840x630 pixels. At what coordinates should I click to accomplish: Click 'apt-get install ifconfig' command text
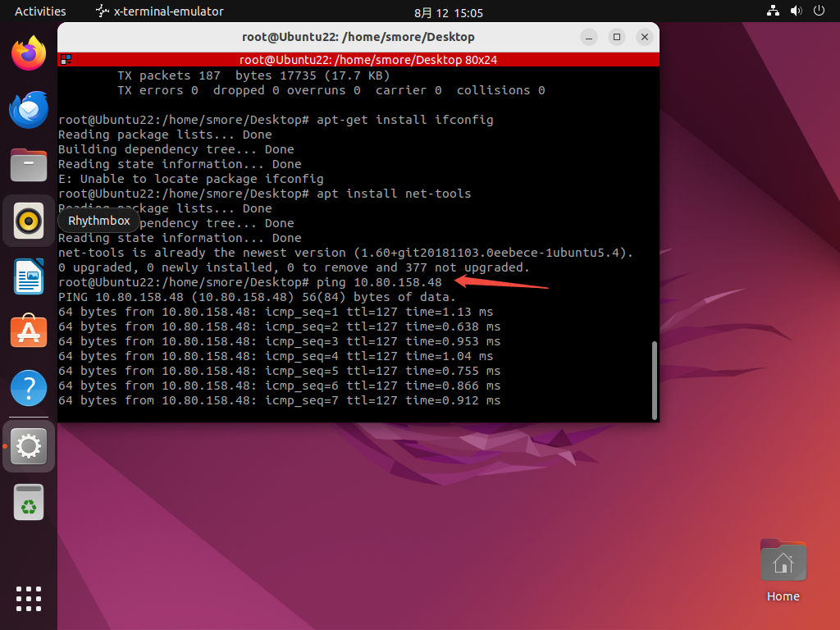(405, 120)
